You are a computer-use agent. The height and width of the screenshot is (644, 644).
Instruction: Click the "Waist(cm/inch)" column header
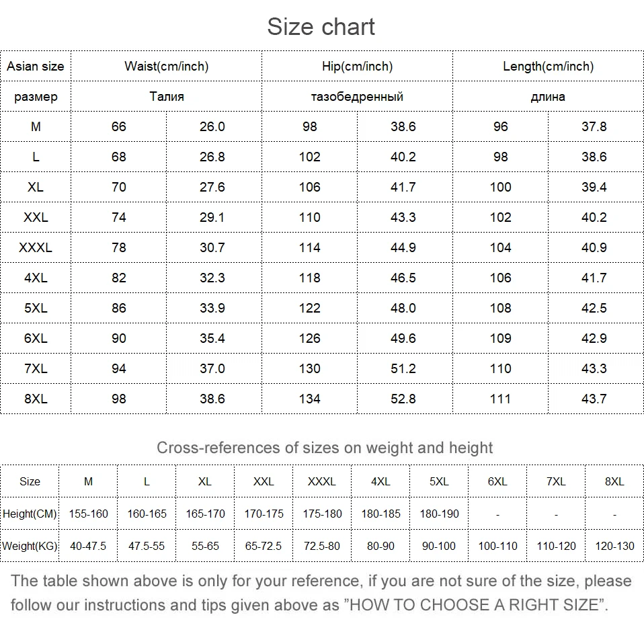pyautogui.click(x=166, y=66)
